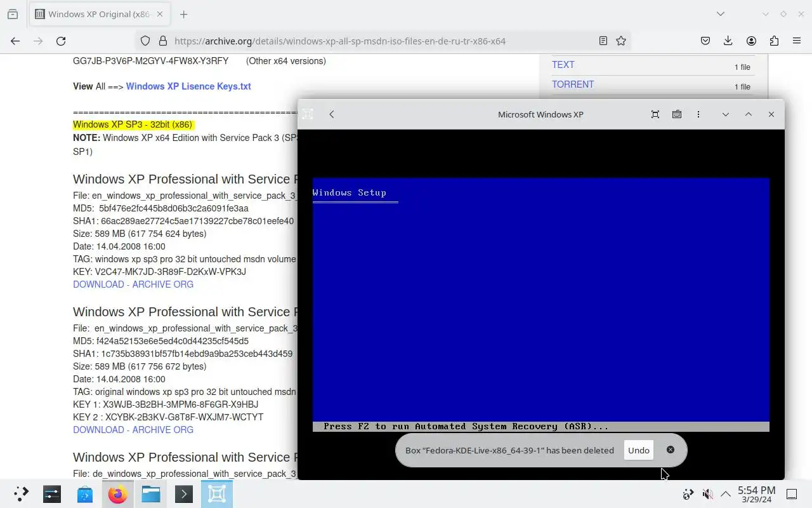This screenshot has width=812, height=508.
Task: Select the Windows XP Original browser tab
Action: click(x=98, y=14)
